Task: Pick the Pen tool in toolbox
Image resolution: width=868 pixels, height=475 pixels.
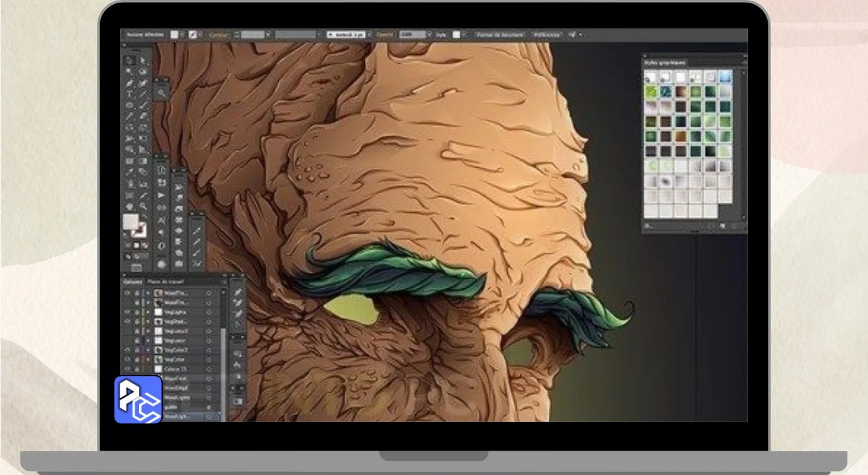Action: coord(129,83)
